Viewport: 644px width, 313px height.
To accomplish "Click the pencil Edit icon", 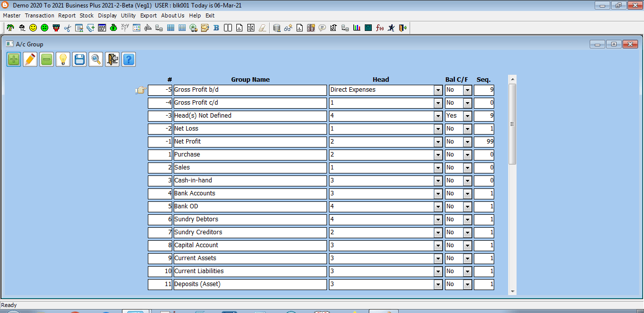I will (x=30, y=60).
